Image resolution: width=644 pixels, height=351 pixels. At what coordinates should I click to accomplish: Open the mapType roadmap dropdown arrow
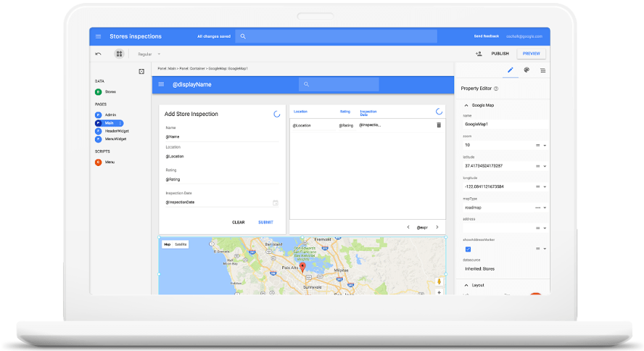point(545,207)
